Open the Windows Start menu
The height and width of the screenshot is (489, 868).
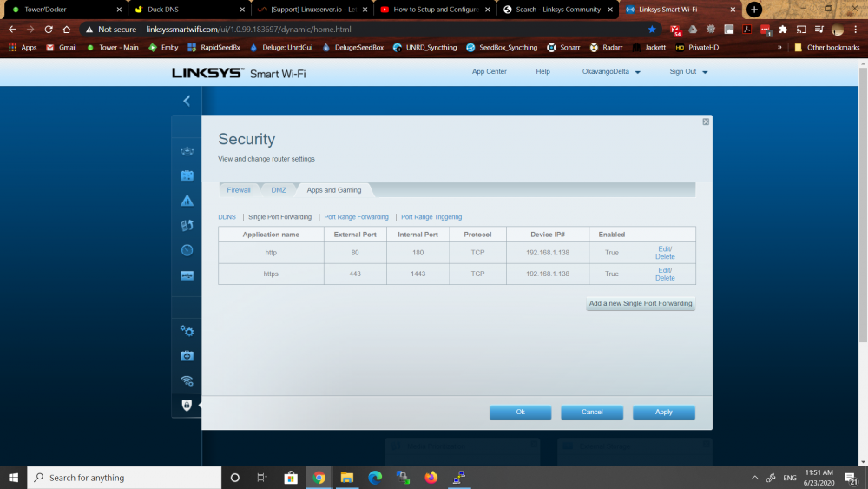tap(13, 478)
